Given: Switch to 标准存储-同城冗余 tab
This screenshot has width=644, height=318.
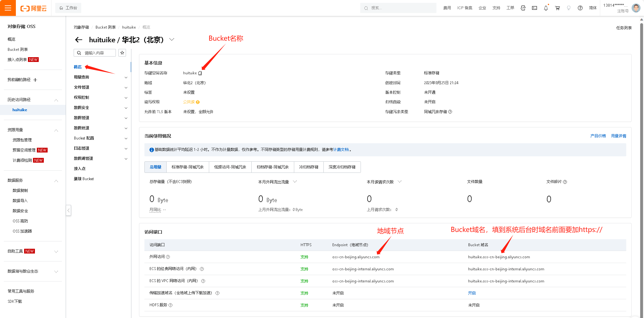Looking at the screenshot, I should 188,167.
